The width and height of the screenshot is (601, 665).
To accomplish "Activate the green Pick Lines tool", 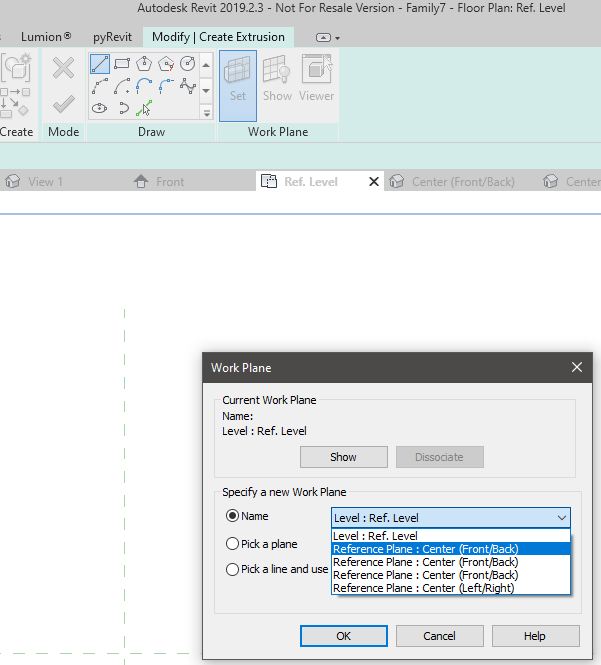I will 144,108.
